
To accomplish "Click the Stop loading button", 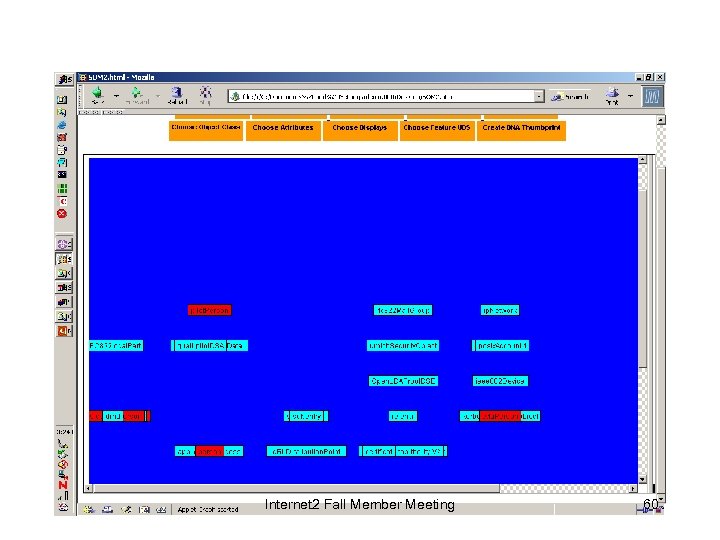I will click(x=205, y=95).
